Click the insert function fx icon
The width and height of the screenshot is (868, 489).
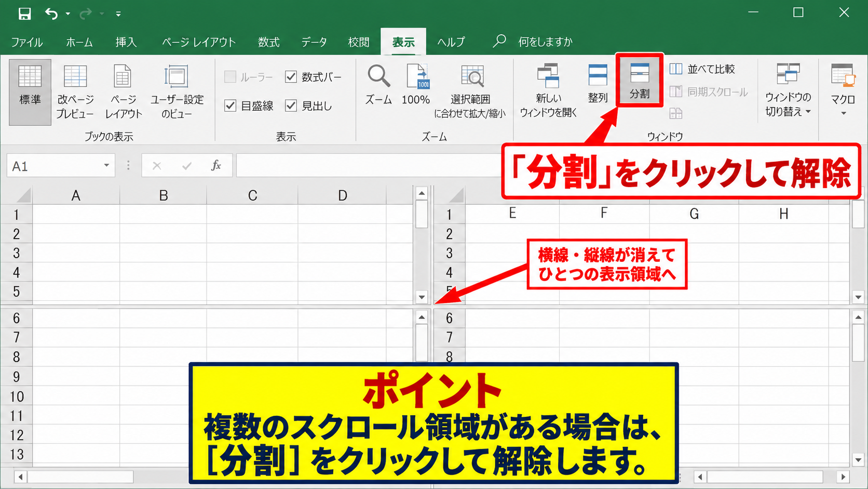pyautogui.click(x=216, y=166)
